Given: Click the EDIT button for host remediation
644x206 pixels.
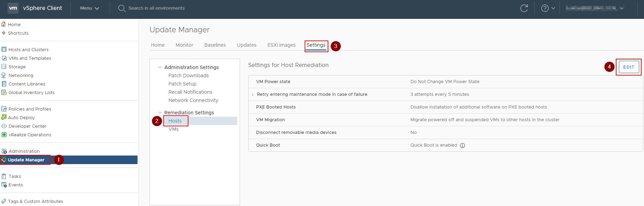Looking at the screenshot, I should (629, 67).
